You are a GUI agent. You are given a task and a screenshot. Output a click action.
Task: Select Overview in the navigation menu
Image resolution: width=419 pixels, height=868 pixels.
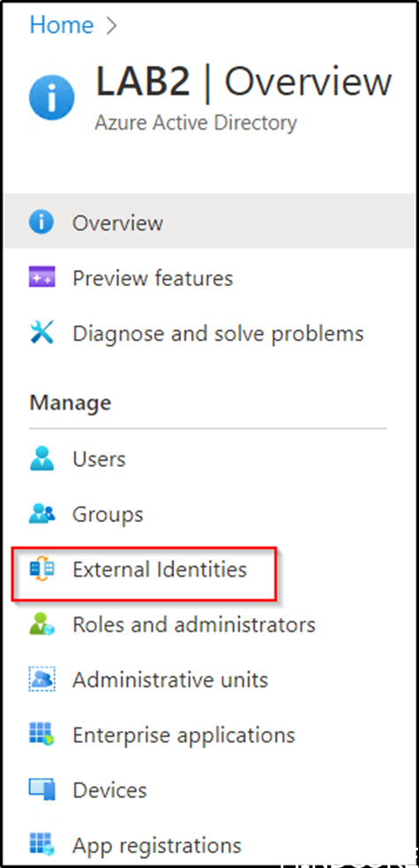point(210,223)
